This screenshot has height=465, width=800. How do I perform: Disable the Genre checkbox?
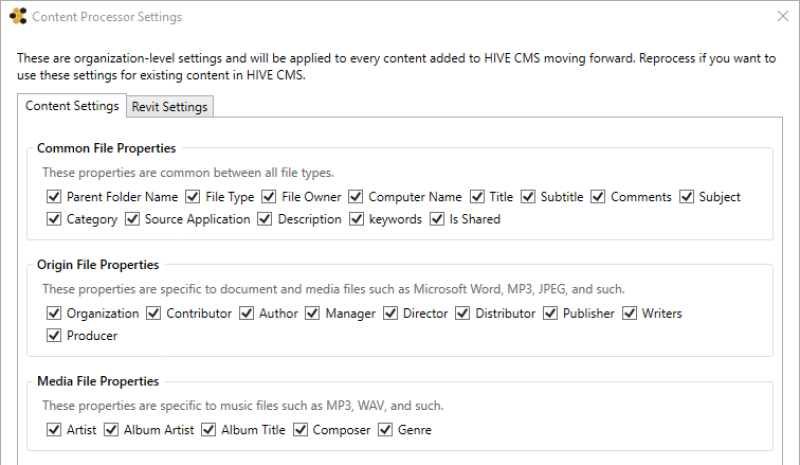coord(385,430)
